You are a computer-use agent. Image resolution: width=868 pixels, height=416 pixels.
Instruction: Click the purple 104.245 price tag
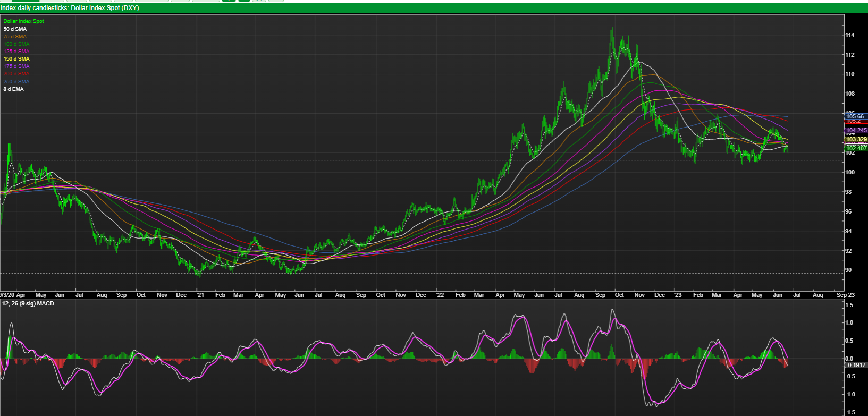(856, 130)
